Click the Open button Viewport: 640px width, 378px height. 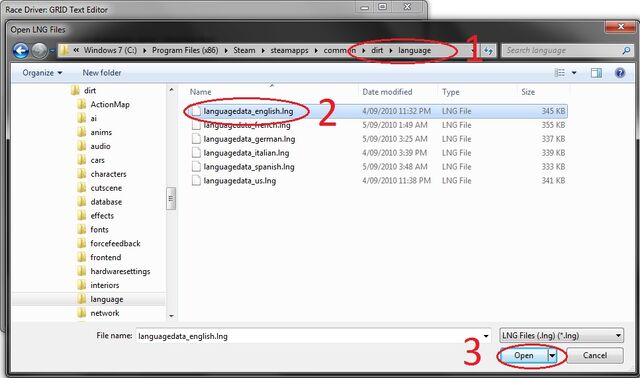[x=524, y=356]
